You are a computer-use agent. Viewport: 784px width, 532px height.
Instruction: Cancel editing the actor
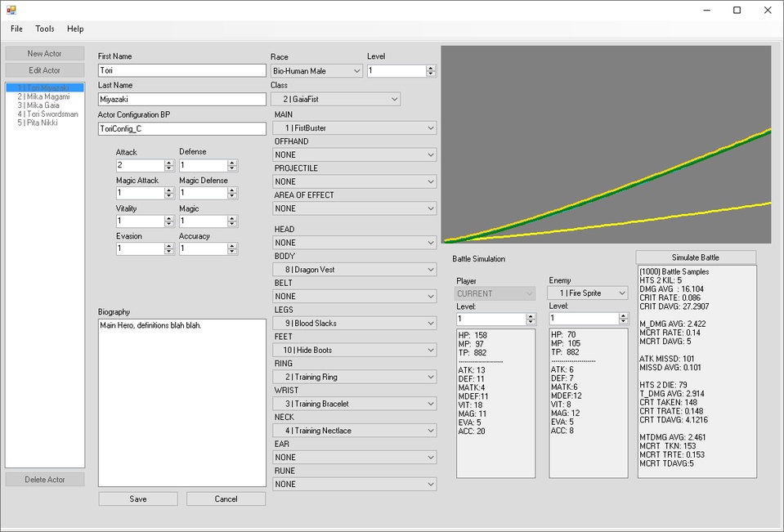coord(226,498)
